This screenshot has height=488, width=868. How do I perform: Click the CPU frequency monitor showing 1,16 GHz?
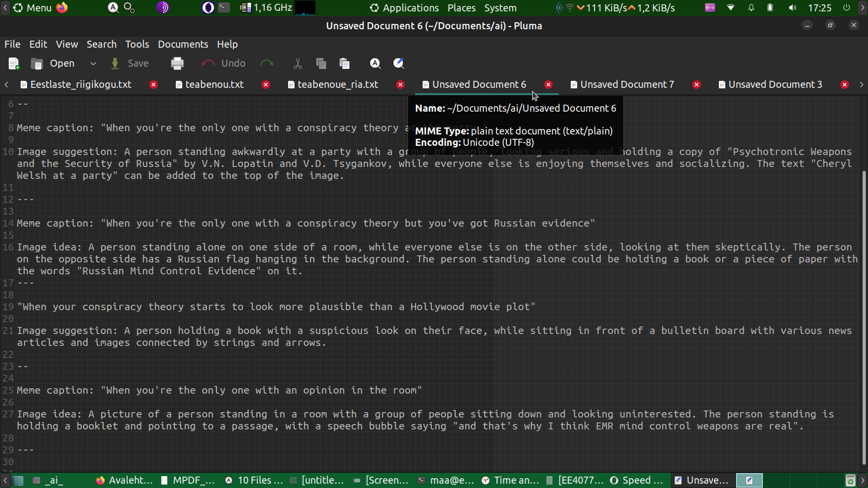pos(266,8)
